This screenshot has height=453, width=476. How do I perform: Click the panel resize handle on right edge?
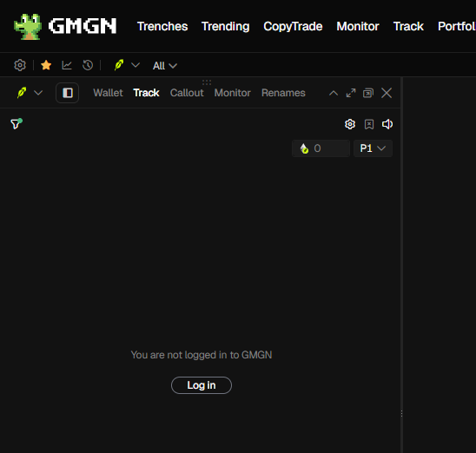tap(401, 414)
